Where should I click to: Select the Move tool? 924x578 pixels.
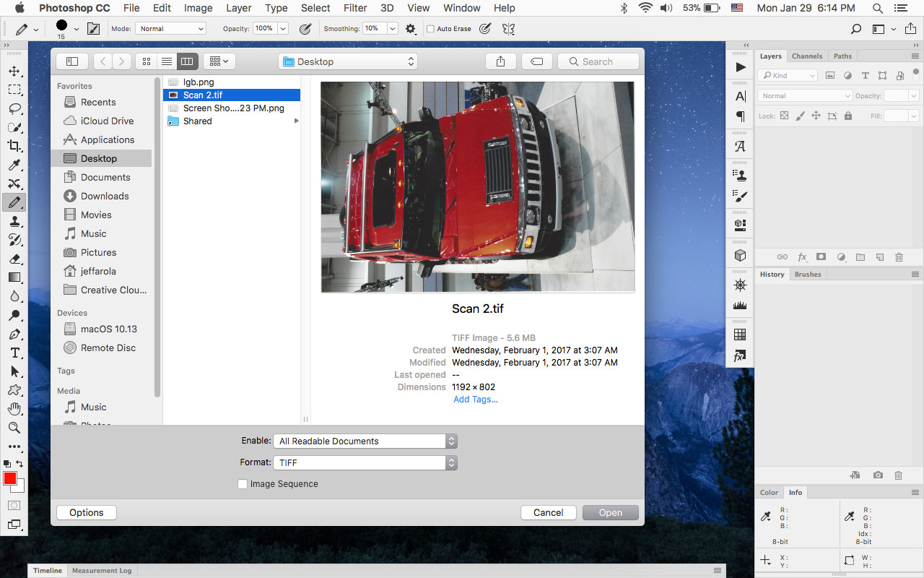(14, 71)
